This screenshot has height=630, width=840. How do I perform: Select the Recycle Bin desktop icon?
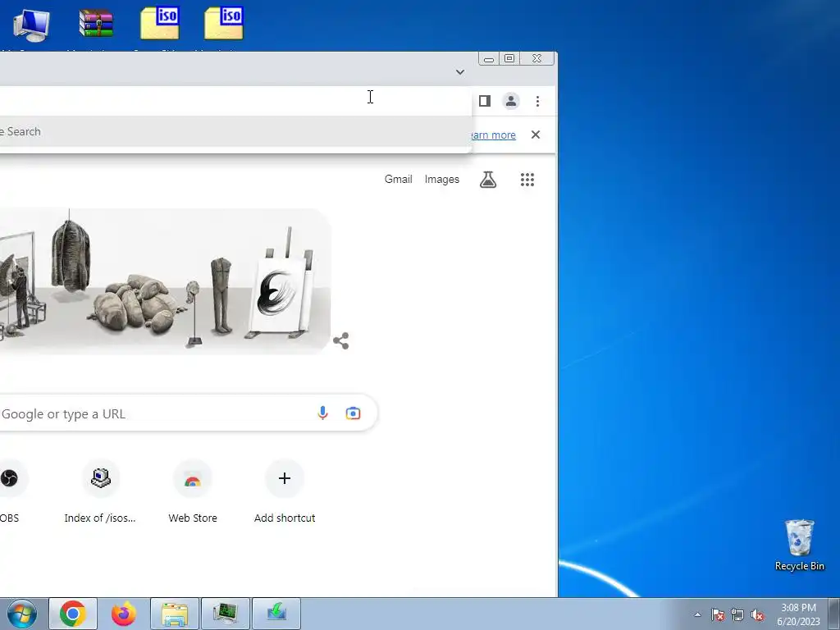[x=799, y=545]
